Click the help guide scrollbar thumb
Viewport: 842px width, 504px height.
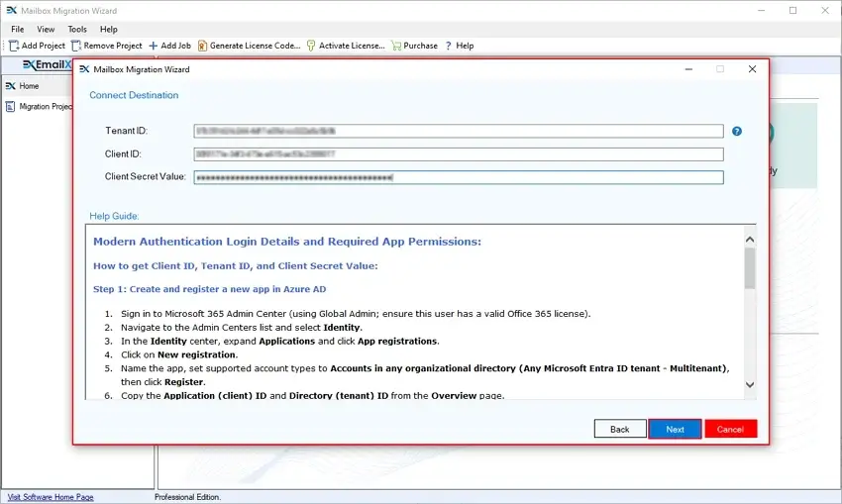tap(750, 268)
